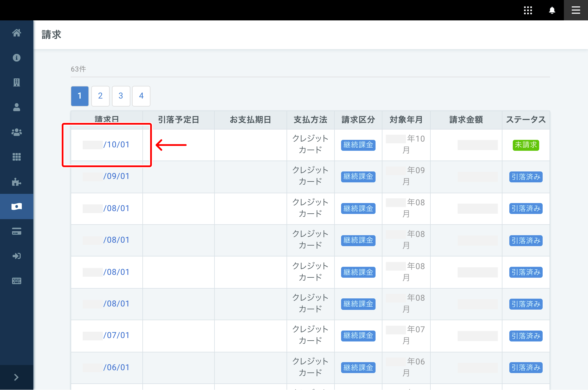The height and width of the screenshot is (390, 588).
Task: Open the hamburger menu at top right
Action: point(576,10)
